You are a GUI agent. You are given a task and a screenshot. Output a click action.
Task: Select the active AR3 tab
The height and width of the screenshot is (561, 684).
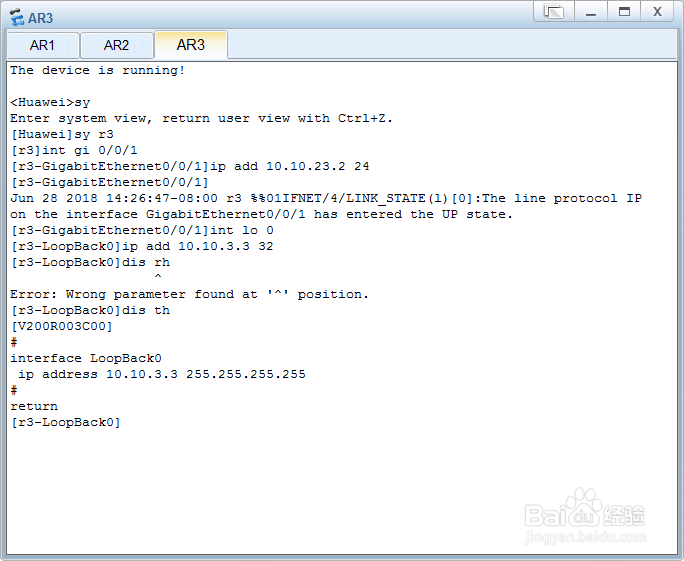pyautogui.click(x=191, y=44)
